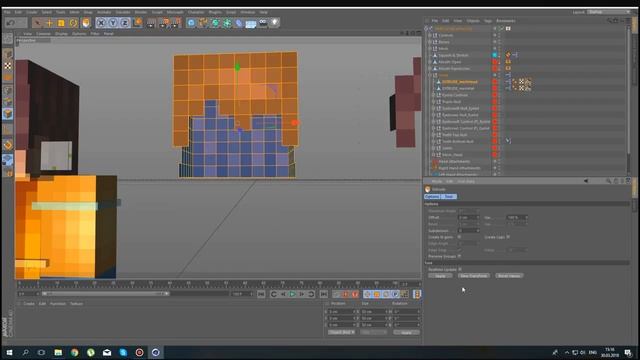640x360 pixels.
Task: Click the Spline Pen icon
Action: coord(203,23)
